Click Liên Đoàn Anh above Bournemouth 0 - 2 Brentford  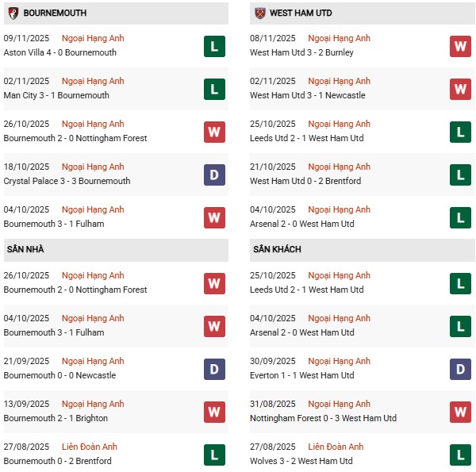click(93, 447)
